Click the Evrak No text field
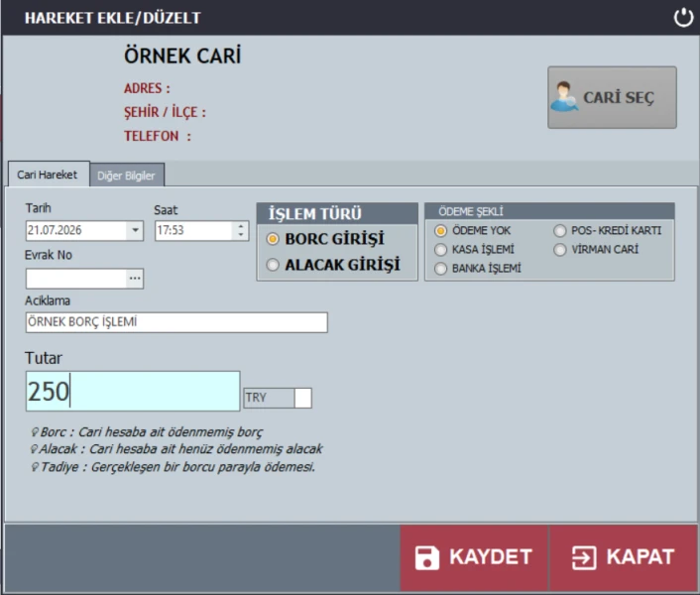Screen dimensions: 700x595 pos(76,279)
